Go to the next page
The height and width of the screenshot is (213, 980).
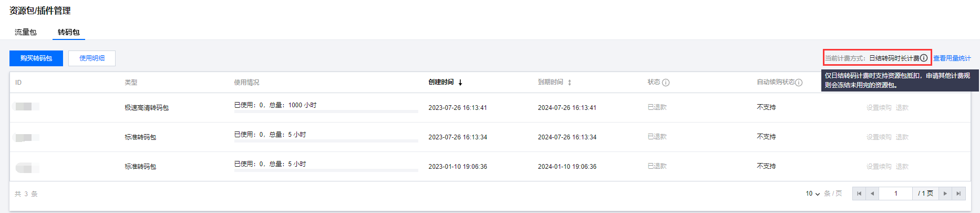click(945, 194)
